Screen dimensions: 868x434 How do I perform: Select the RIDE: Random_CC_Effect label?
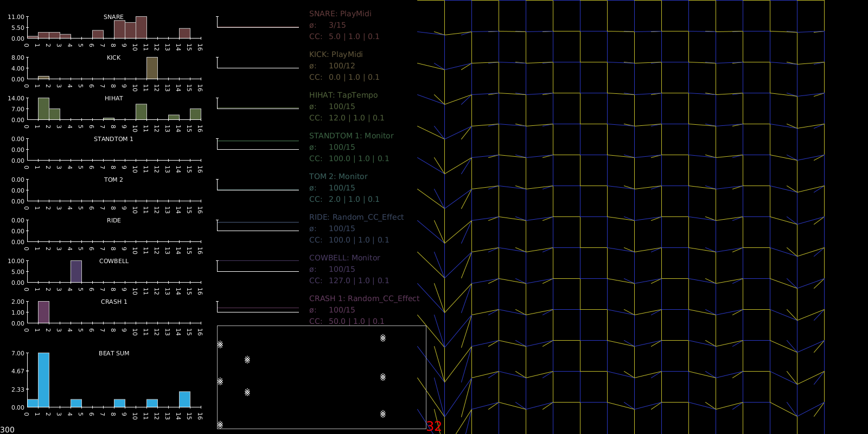point(356,217)
